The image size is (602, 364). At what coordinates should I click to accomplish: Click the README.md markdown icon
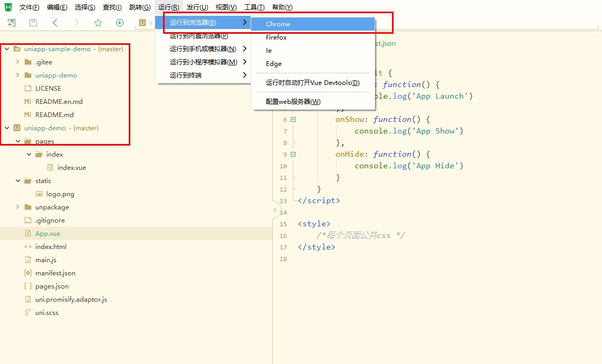(28, 114)
